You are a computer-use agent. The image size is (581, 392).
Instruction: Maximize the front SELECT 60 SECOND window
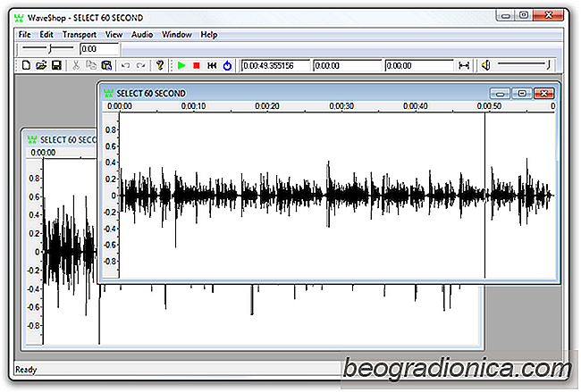522,94
